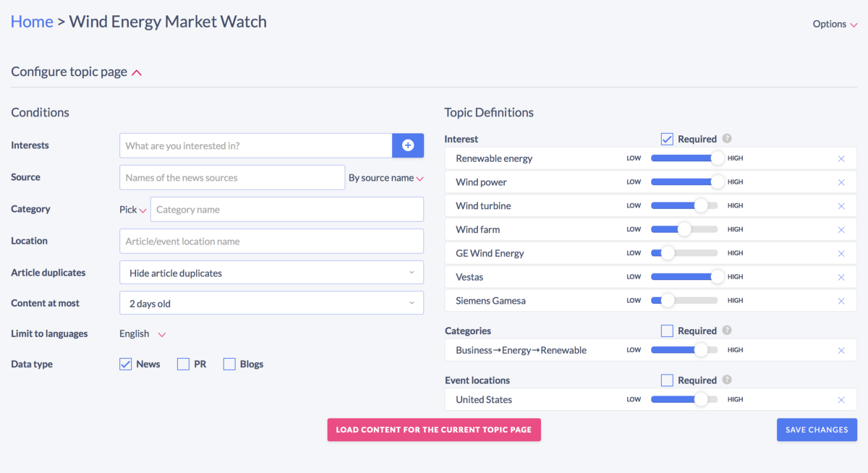Open the Article duplicates dropdown
Image resolution: width=868 pixels, height=473 pixels.
271,273
